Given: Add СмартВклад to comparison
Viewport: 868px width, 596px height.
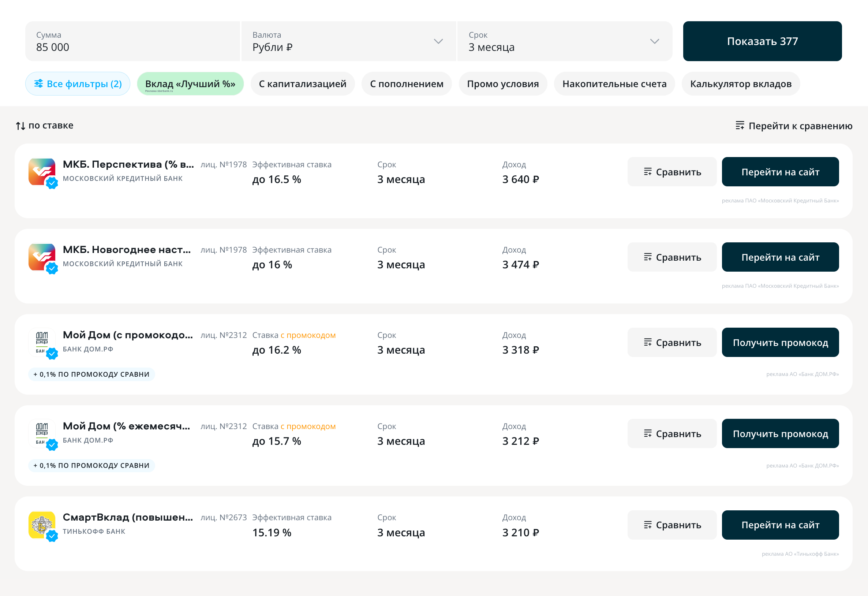Looking at the screenshot, I should pyautogui.click(x=672, y=525).
